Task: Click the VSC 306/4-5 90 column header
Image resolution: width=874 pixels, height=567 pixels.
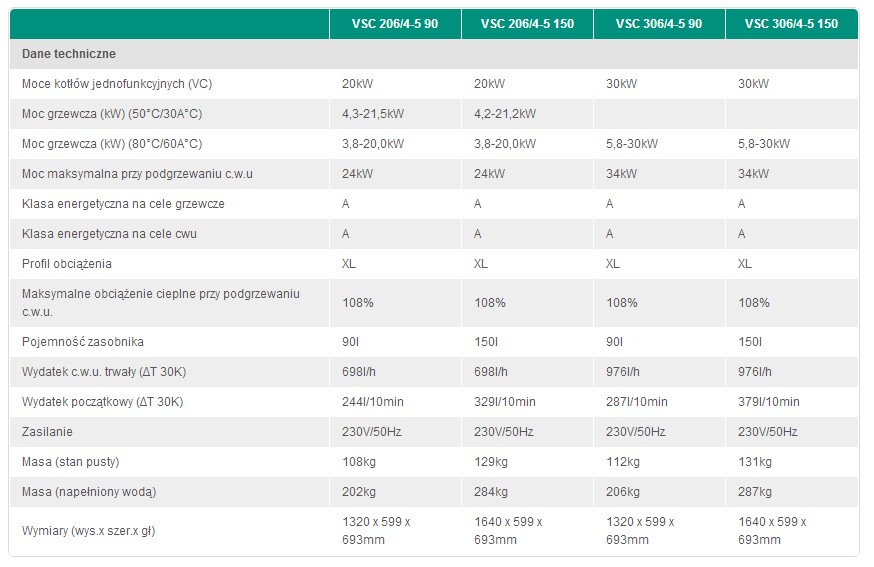Action: (658, 24)
